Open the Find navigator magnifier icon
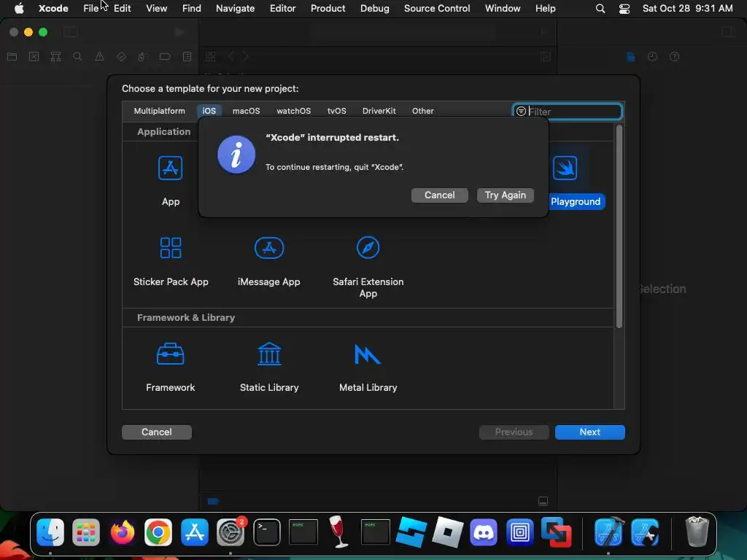The image size is (747, 560). point(77,57)
